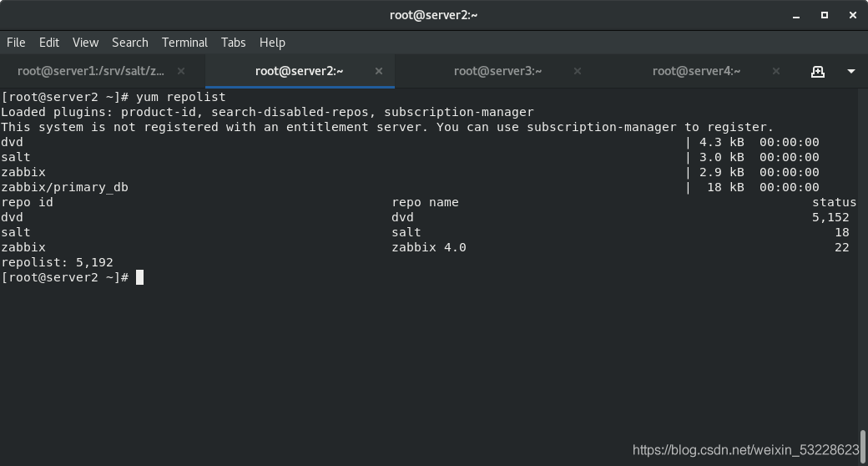868x466 pixels.
Task: Close the root@server3 tab
Action: click(x=578, y=71)
